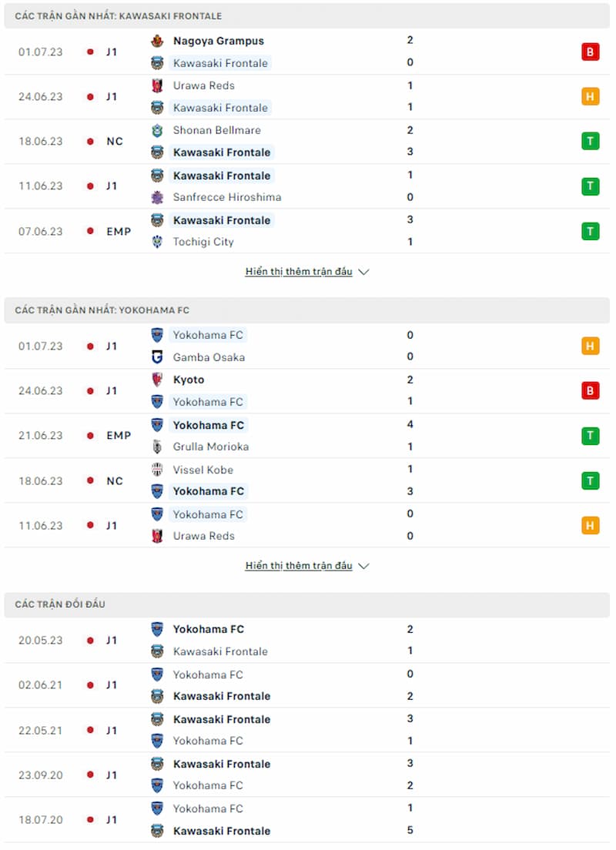Viewport: 616px width, 850px height.
Task: Click the Gamba Osaka crest icon
Action: coord(157,357)
